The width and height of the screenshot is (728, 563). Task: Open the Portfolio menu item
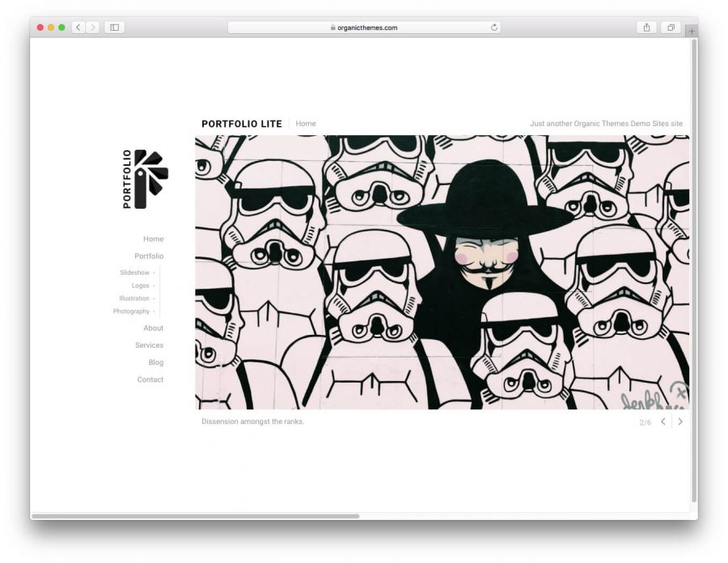pyautogui.click(x=149, y=256)
